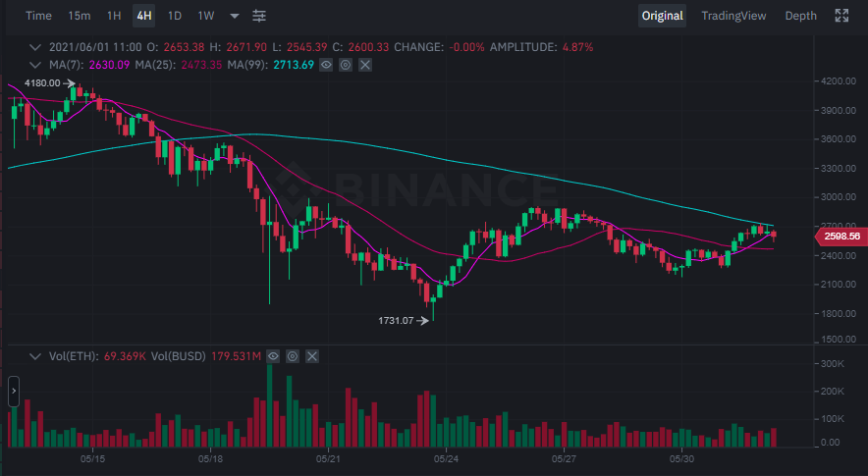
Task: Switch to the 1D interval
Action: pos(175,16)
